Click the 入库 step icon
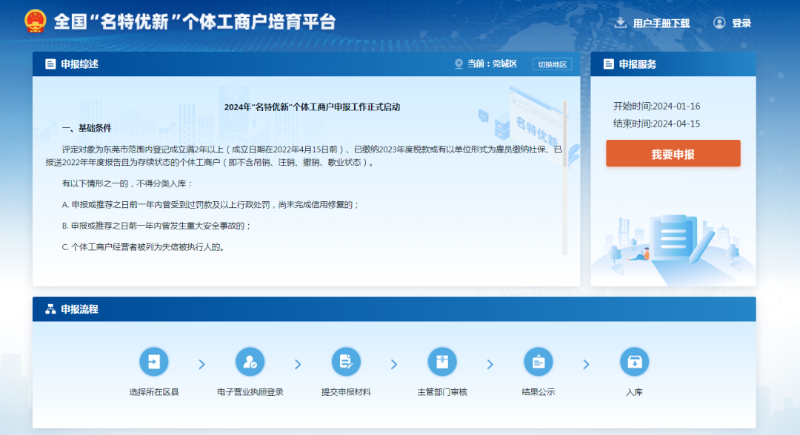The image size is (800, 435). point(634,361)
